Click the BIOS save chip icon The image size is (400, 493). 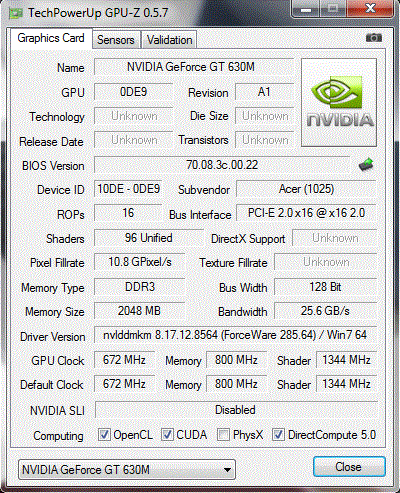pos(366,164)
